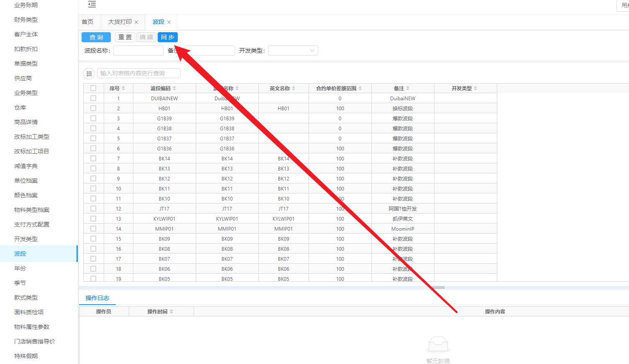This screenshot has height=364, width=629.
Task: Sort by 开发类型 column header
Action: coord(476,89)
